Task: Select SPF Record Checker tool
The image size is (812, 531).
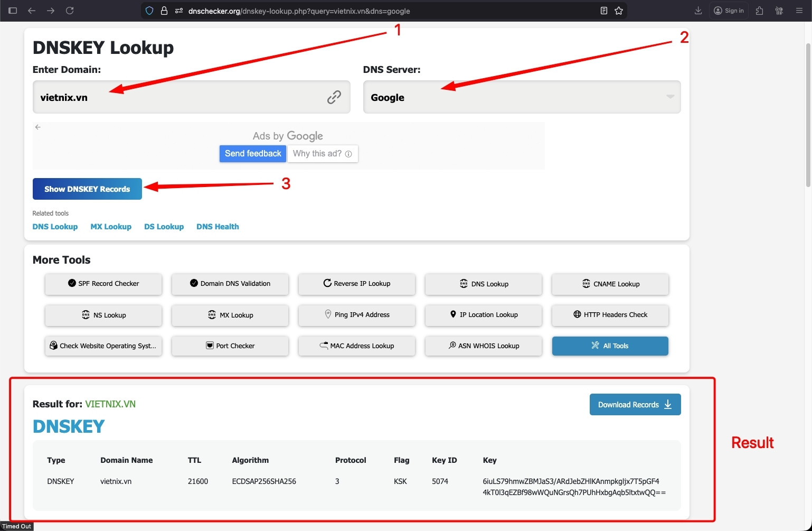Action: pyautogui.click(x=103, y=284)
